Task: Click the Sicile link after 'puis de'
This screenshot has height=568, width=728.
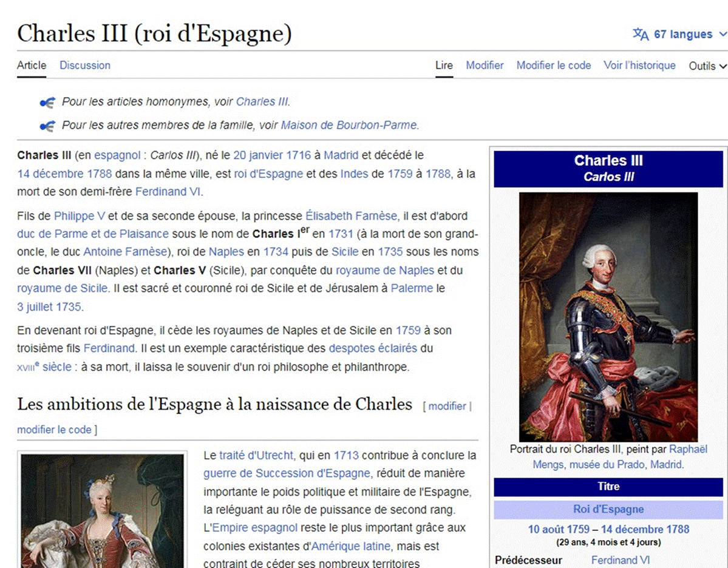Action: [x=345, y=251]
